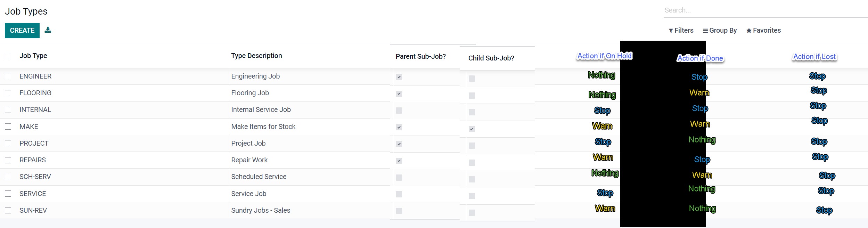
Task: Sort by Type Description column
Action: pos(256,56)
